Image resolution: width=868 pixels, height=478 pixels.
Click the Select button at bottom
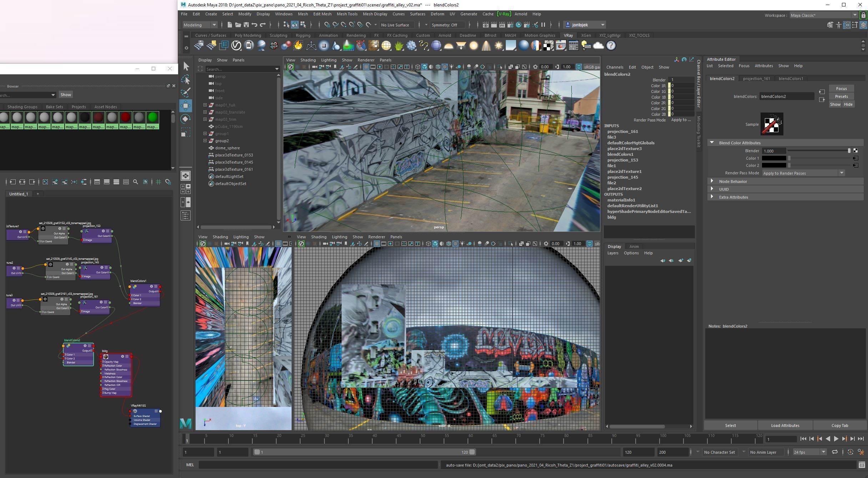coord(730,425)
